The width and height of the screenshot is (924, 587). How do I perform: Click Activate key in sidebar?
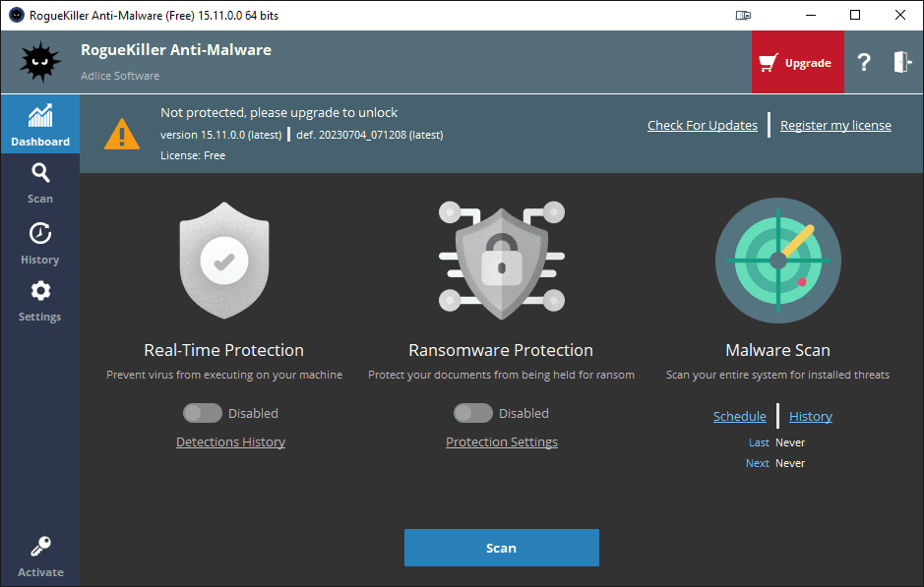[40, 557]
